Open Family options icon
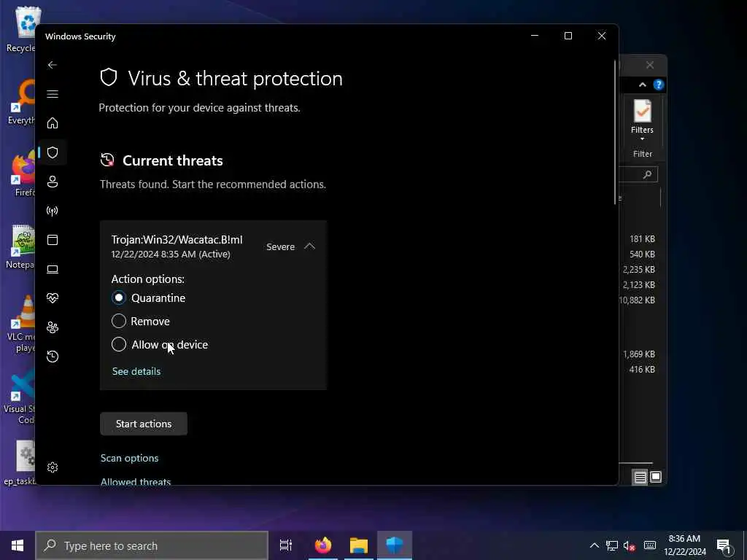This screenshot has width=747, height=560. [53, 327]
